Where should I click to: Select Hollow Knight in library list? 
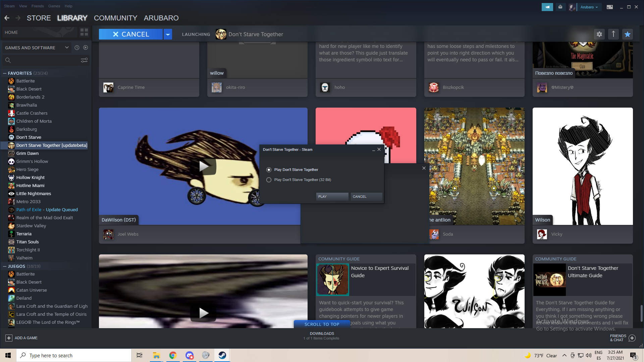coord(31,177)
